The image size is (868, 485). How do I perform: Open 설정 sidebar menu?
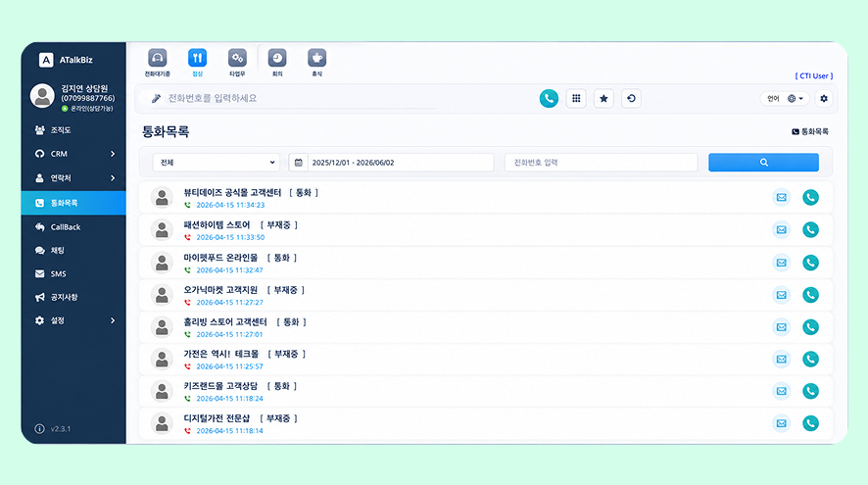73,320
